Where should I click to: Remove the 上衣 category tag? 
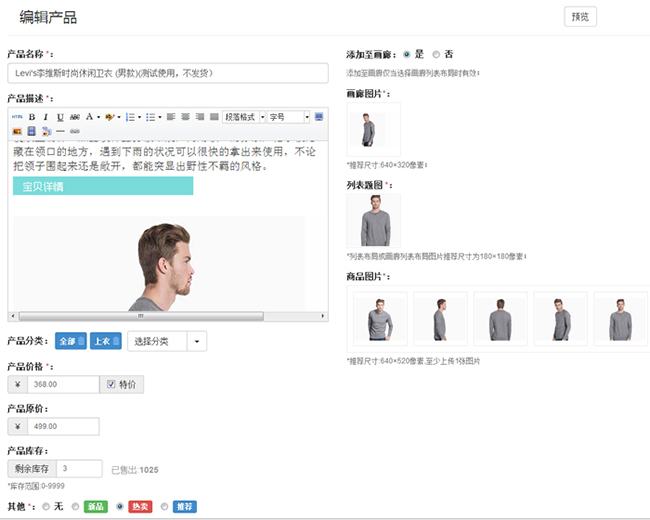[117, 342]
